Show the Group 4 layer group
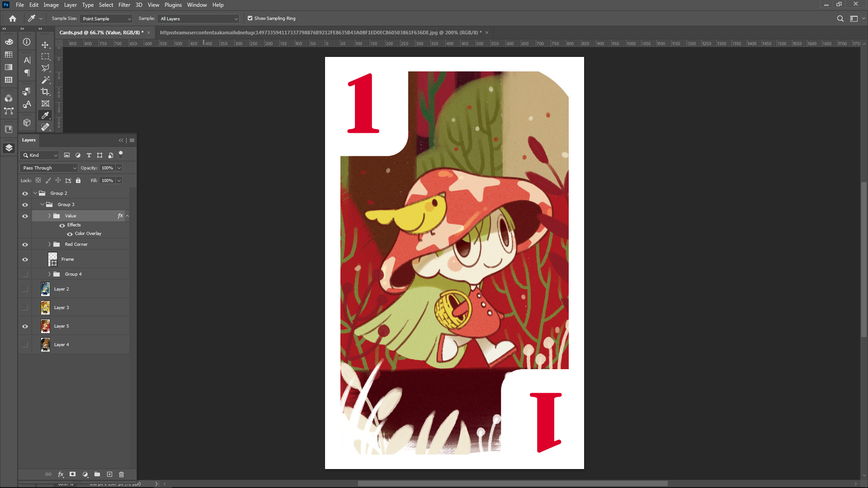 (25, 274)
